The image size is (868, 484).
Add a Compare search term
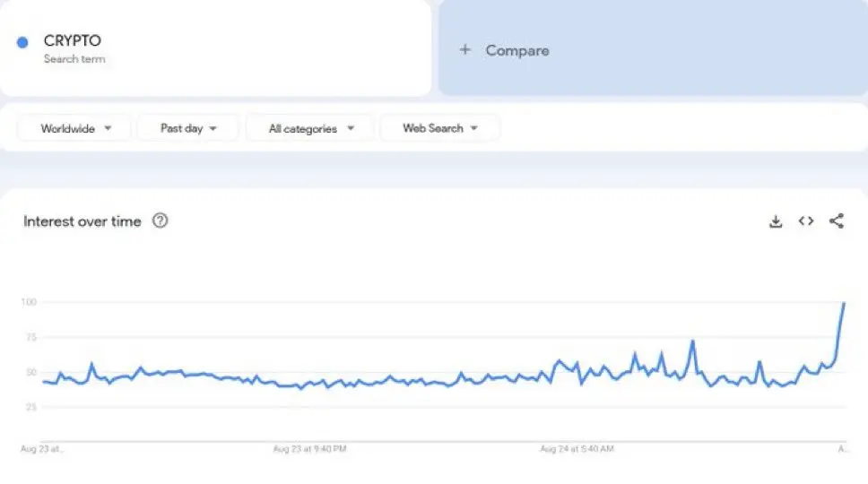point(653,48)
